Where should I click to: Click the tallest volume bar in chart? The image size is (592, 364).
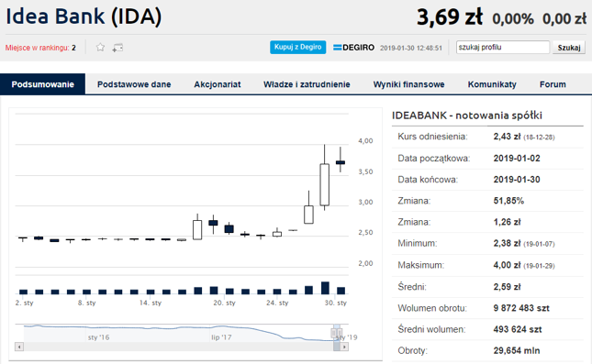pos(325,288)
